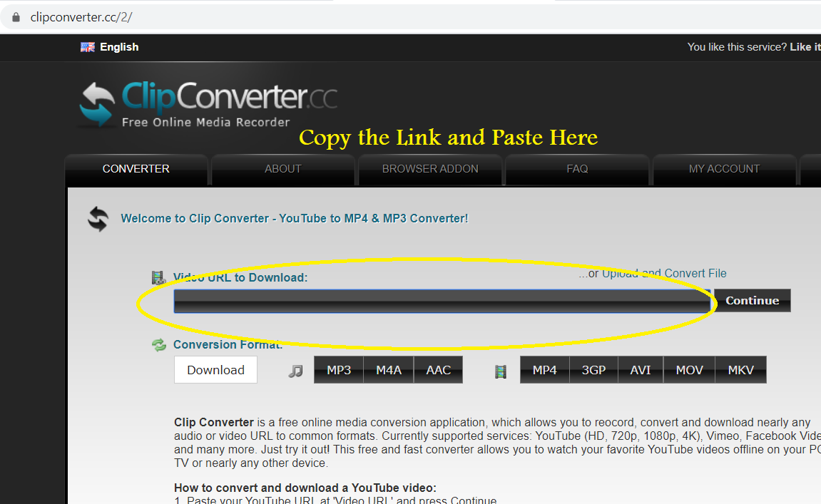Click the film strip video icon

pos(501,371)
